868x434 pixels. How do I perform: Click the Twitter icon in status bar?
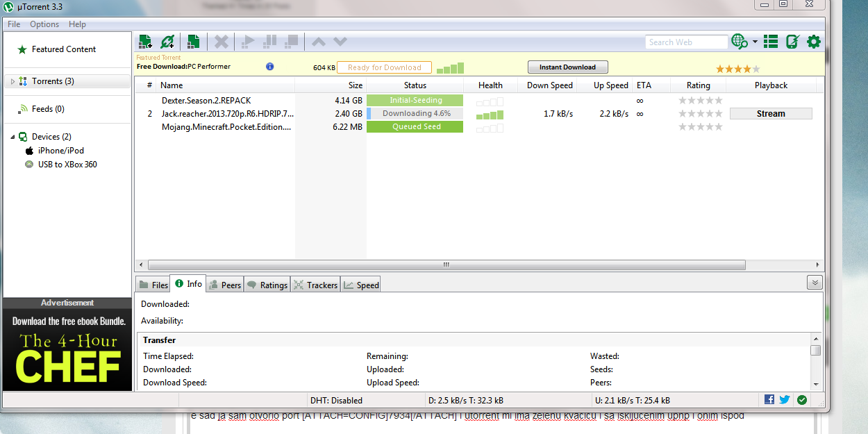click(785, 399)
